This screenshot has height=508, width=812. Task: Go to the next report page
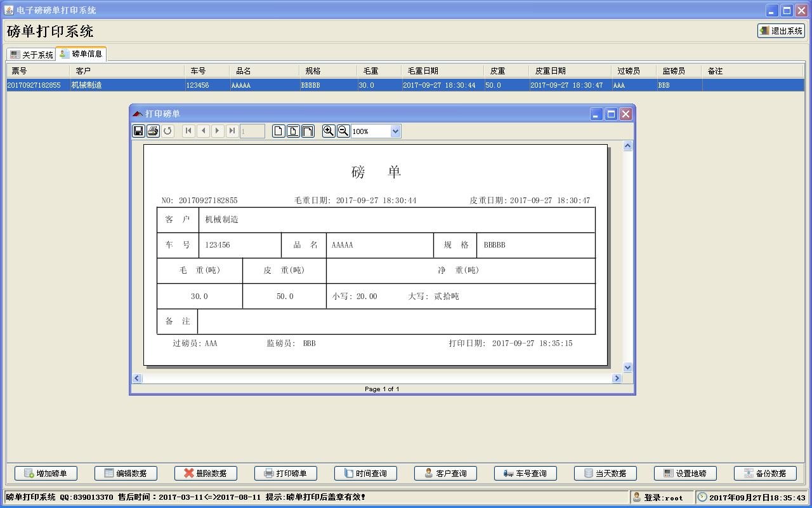tap(218, 131)
